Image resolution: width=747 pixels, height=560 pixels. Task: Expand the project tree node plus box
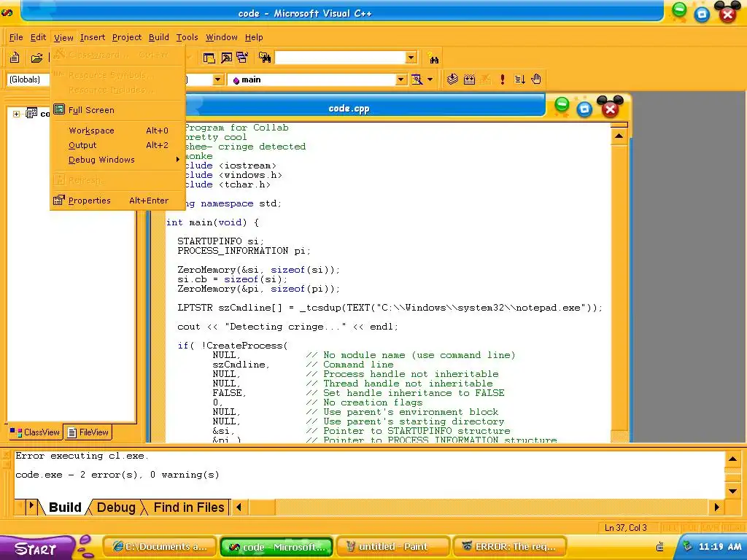(x=16, y=114)
